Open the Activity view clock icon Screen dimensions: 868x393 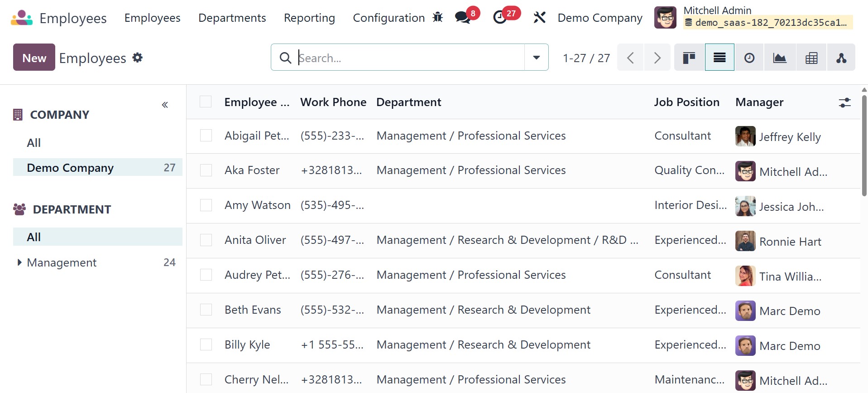click(x=749, y=58)
